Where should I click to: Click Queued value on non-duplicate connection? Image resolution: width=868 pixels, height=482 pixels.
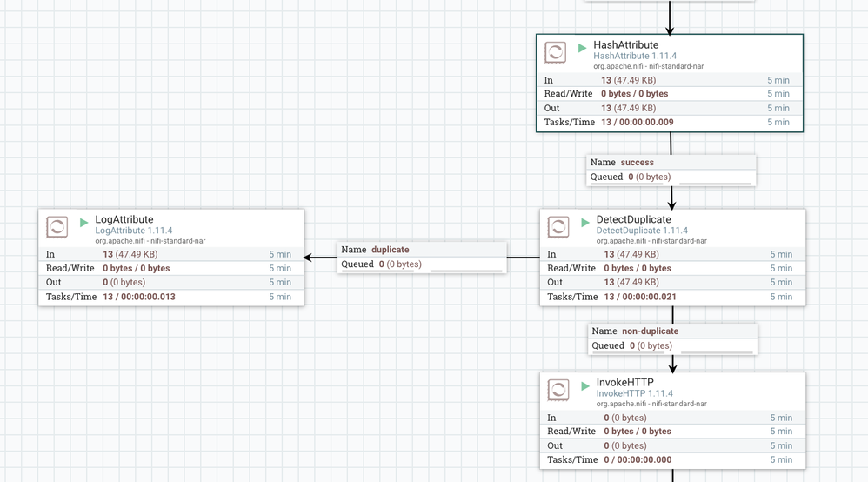pos(651,345)
